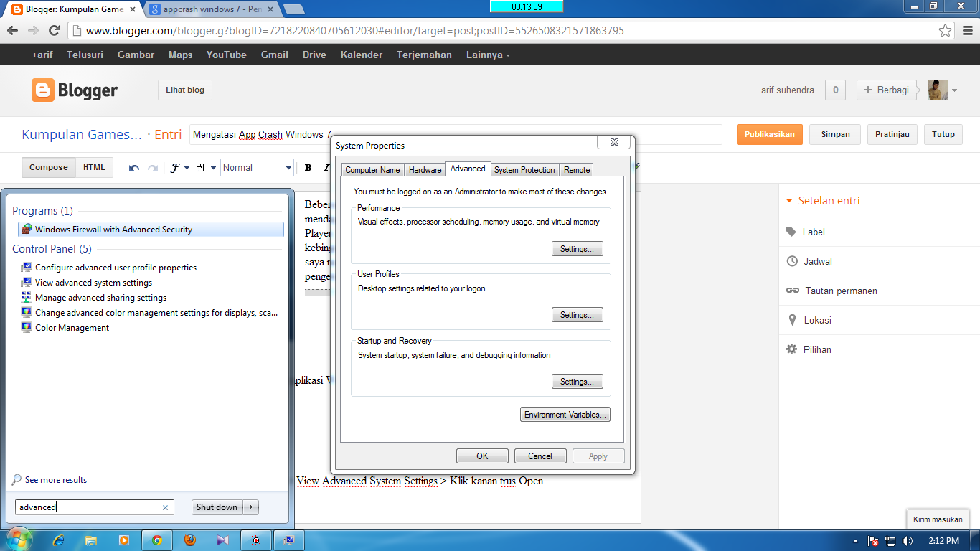Click Label tag icon in sidebar

pyautogui.click(x=791, y=232)
